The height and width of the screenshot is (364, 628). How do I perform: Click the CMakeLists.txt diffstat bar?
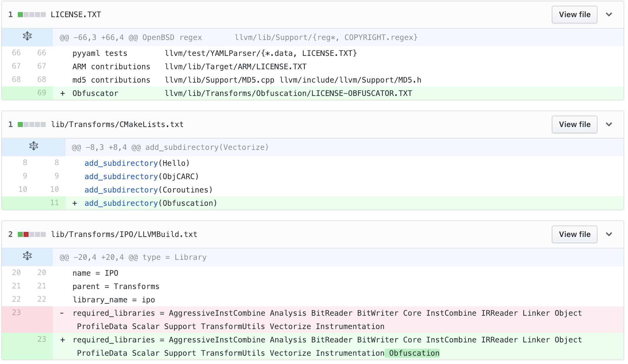click(x=31, y=125)
